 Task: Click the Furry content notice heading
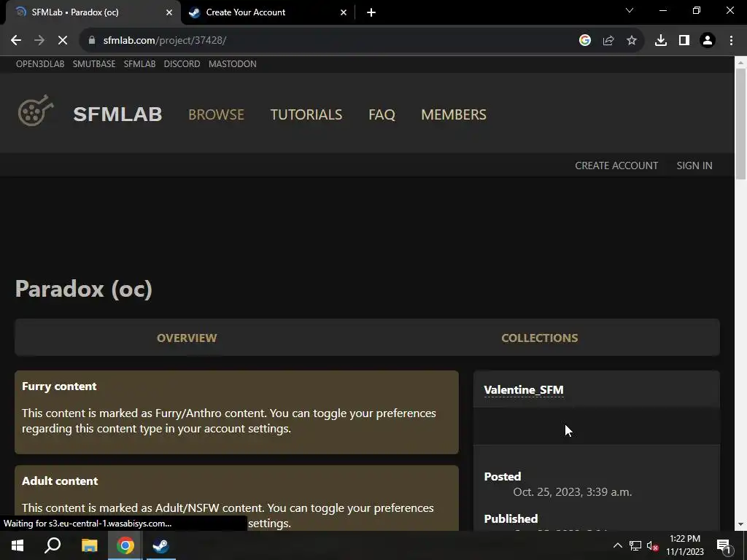59,386
